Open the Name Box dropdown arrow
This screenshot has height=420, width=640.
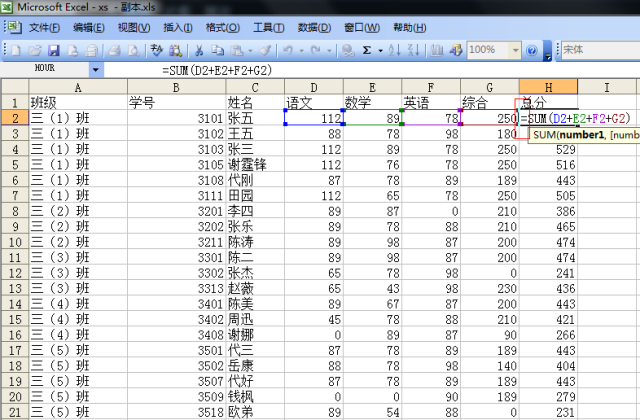[x=96, y=70]
